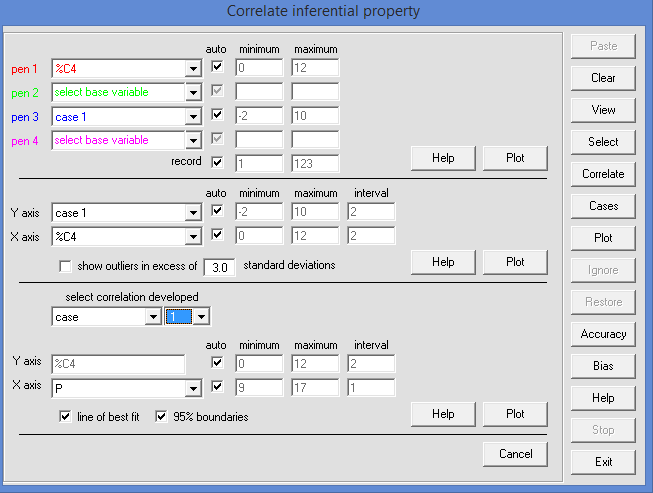Click Help in the Y/X axis section
Screen dimensions: 653x493
coord(443,262)
